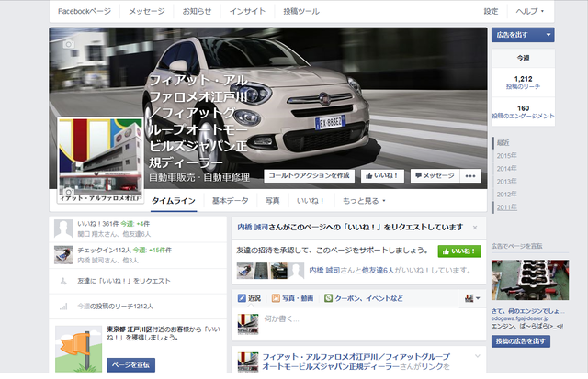
Task: Open the three-dots more actions menu
Action: tap(470, 175)
